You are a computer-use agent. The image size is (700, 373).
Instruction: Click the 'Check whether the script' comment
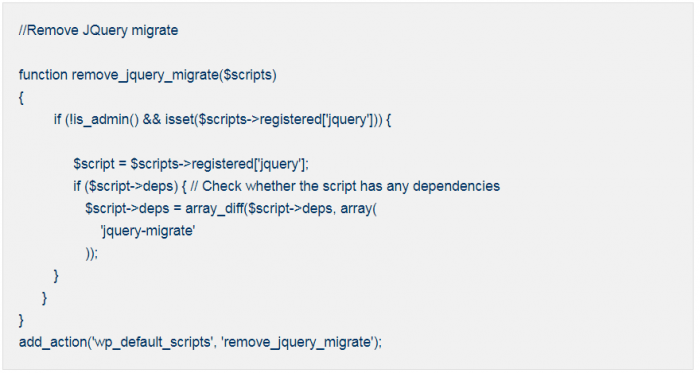tap(280, 186)
